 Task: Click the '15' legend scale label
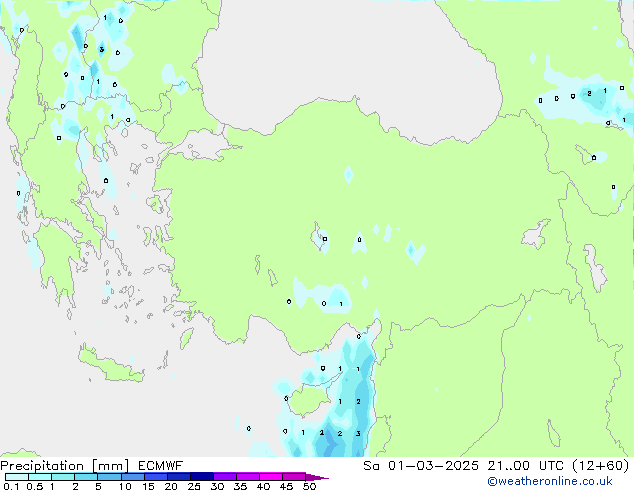148,486
